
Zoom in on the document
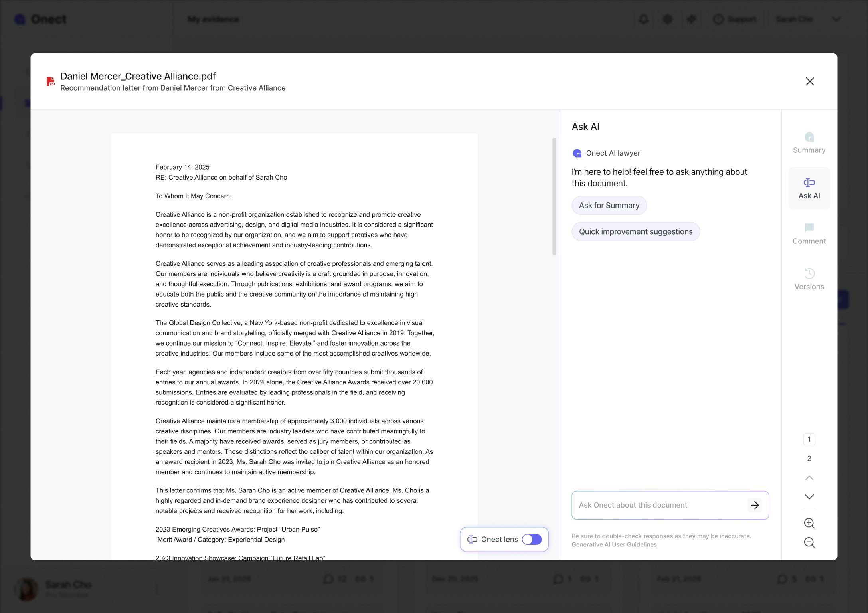tap(809, 523)
